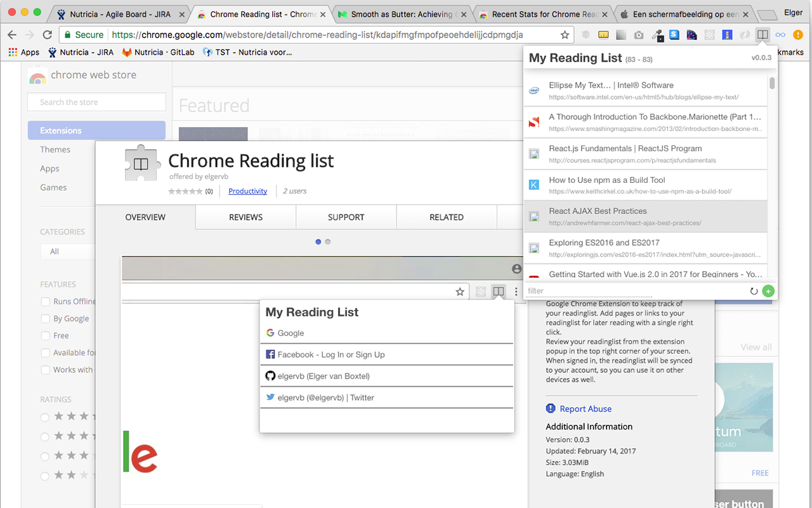Click the blue S extension icon

(x=674, y=35)
